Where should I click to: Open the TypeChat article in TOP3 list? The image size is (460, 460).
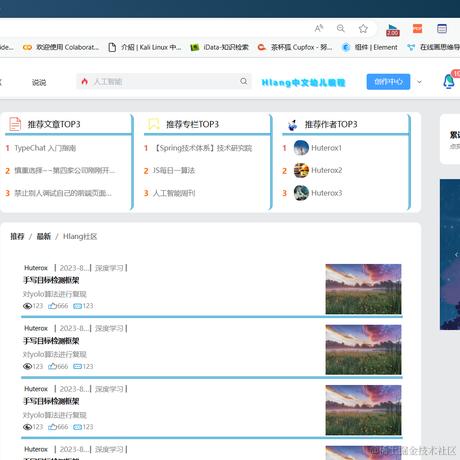[x=45, y=148]
